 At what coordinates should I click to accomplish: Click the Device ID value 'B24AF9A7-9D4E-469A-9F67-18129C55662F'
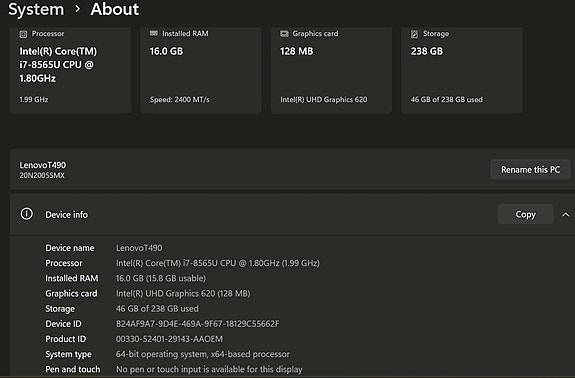(x=197, y=324)
